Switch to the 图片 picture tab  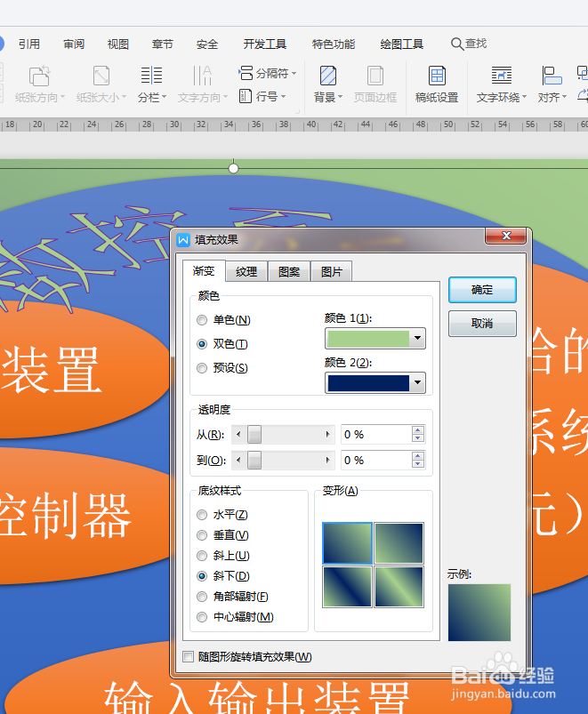point(331,272)
